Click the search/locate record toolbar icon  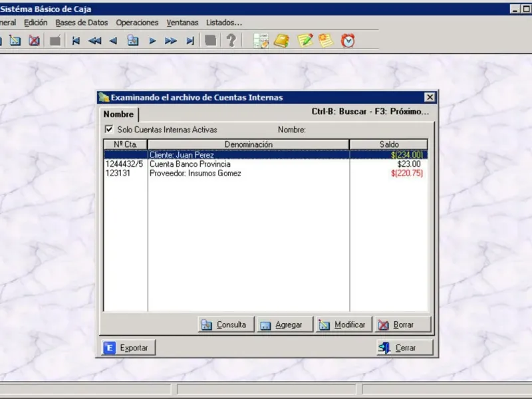(x=132, y=41)
